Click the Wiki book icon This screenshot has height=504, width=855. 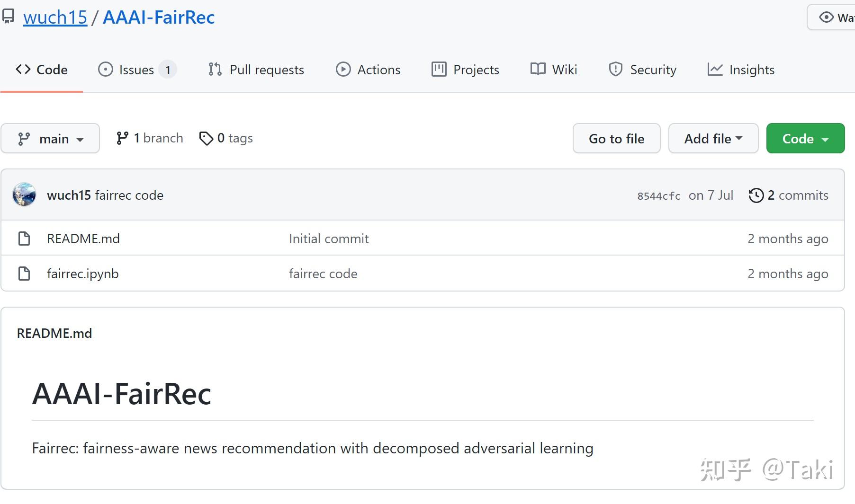538,69
